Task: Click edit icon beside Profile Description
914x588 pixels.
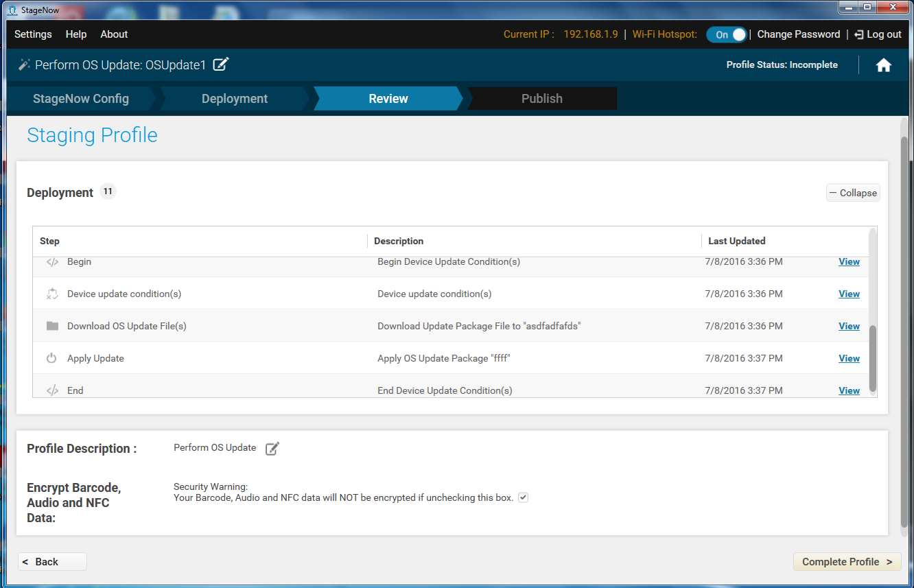Action: 272,449
